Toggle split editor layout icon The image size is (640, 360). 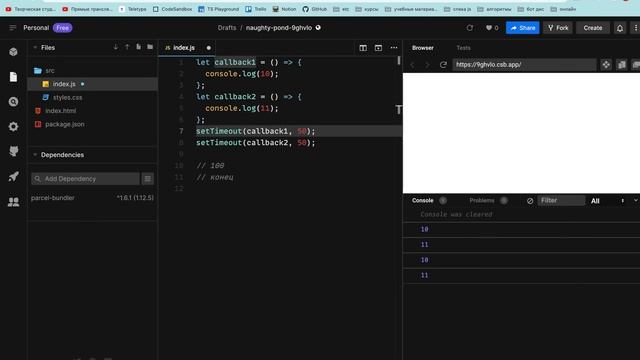coord(363,48)
